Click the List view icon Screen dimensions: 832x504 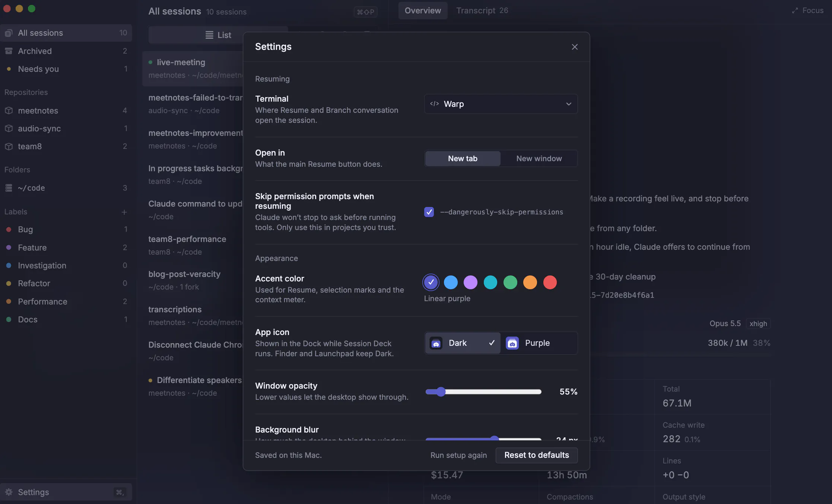click(x=209, y=35)
